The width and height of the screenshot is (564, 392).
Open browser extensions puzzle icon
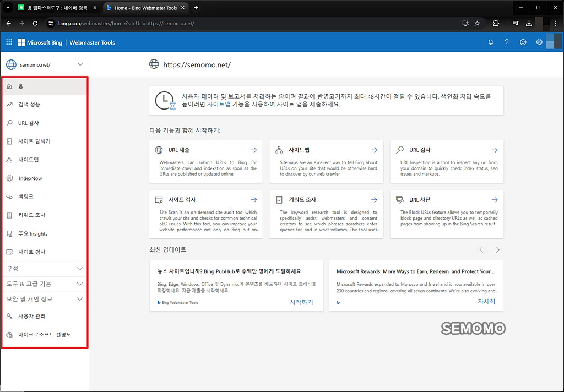496,23
